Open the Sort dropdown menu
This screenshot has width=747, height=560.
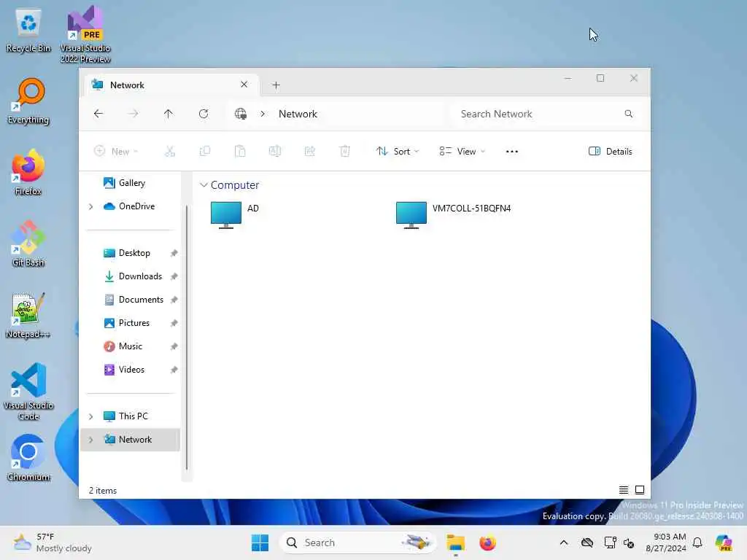tap(398, 152)
